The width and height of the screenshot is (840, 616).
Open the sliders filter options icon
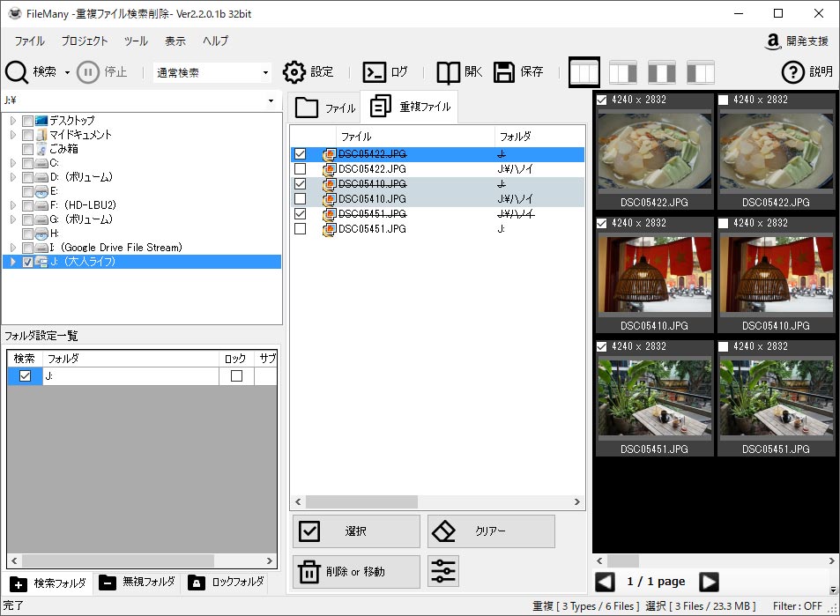443,571
